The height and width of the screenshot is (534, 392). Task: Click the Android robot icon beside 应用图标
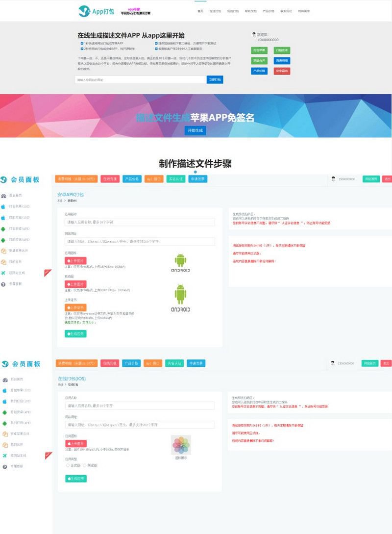(180, 261)
